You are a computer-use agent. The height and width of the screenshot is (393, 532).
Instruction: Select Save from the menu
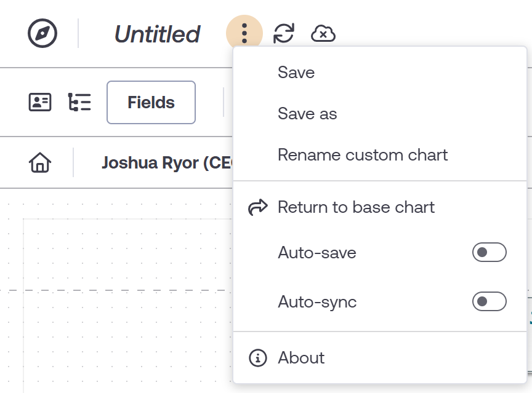[296, 72]
